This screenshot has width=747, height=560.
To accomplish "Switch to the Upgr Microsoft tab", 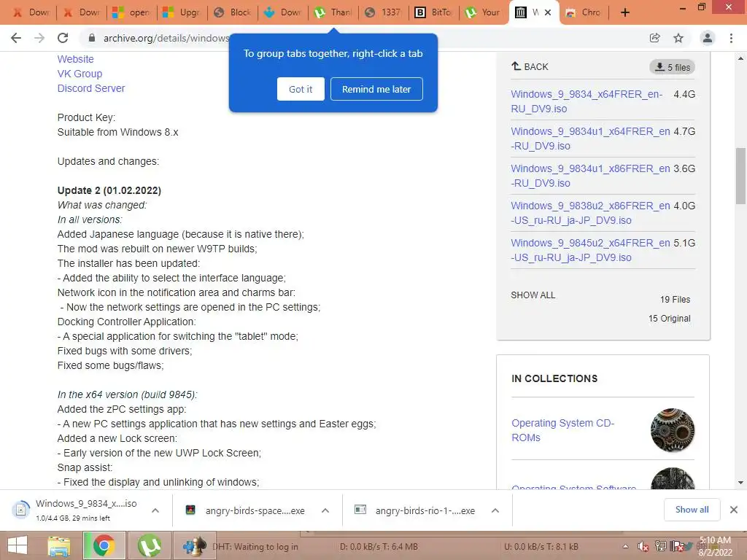I will pos(183,12).
